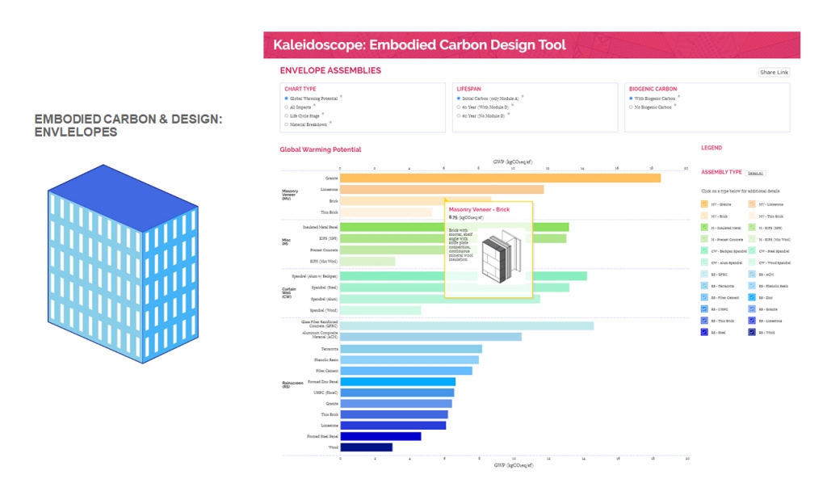Viewport: 827px width, 504px height.
Task: Click info icon beside Global Warming Potential option
Action: click(342, 96)
